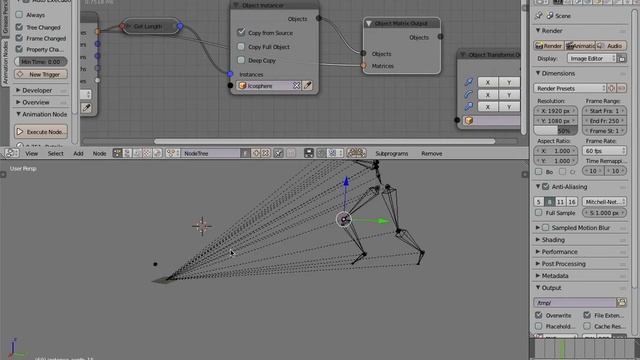Clear the Icosphere object with X icon
Image resolution: width=640 pixels, height=360 pixels.
(296, 86)
